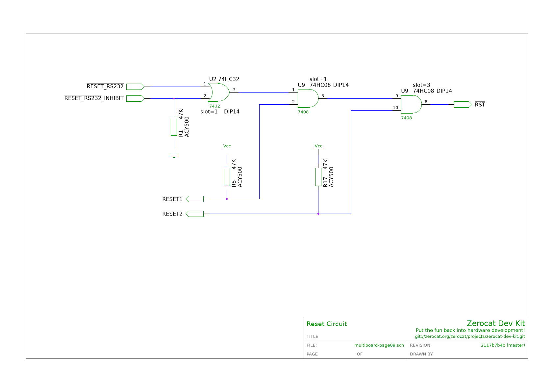Click the 'multiboard-page09.sch' file name
This screenshot has height=392, width=554.
click(379, 345)
